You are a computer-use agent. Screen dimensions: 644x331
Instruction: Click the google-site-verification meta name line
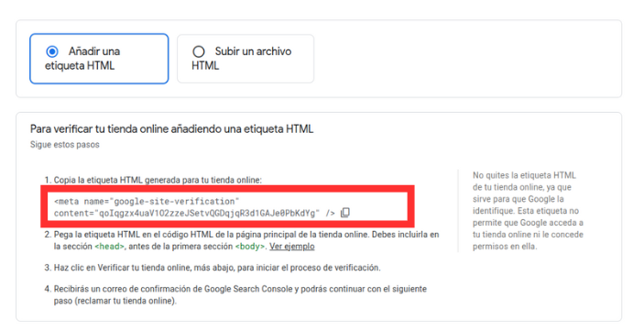tap(147, 202)
